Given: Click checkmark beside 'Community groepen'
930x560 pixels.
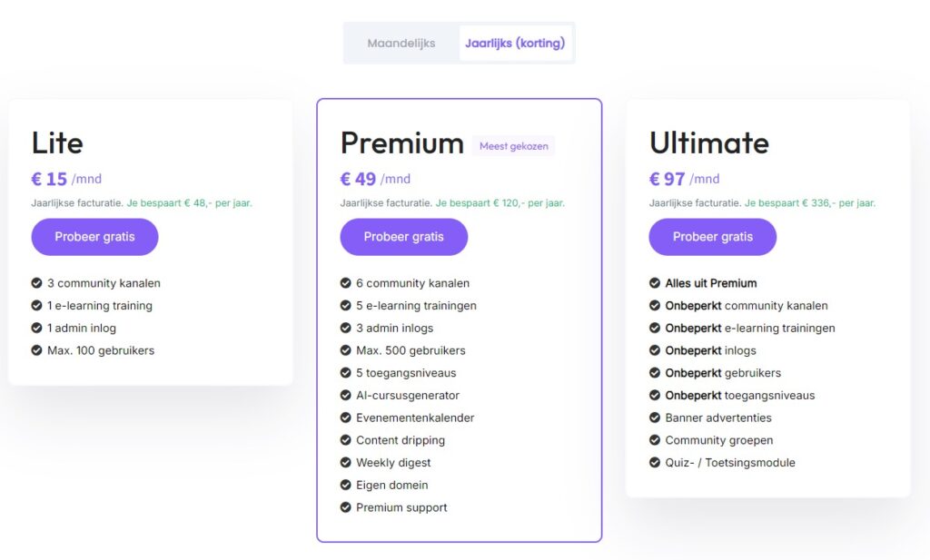Looking at the screenshot, I should point(655,440).
